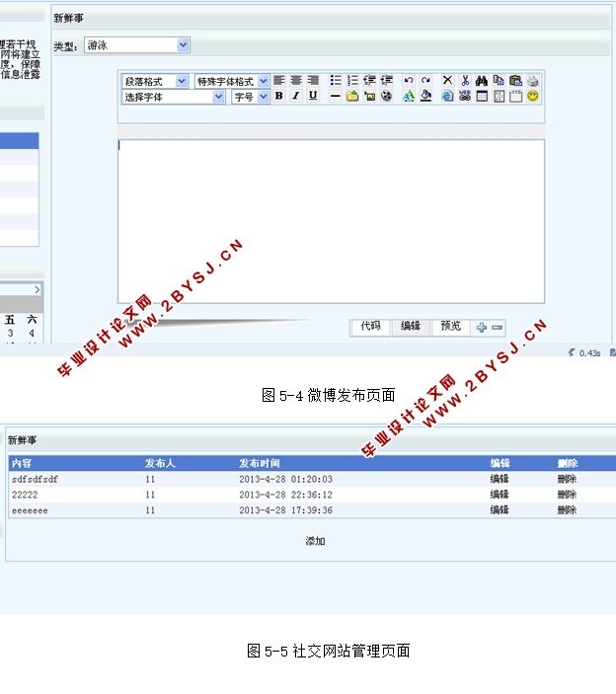This screenshot has height=694, width=616.
Task: Delete the eeeeeee entry
Action: click(567, 509)
